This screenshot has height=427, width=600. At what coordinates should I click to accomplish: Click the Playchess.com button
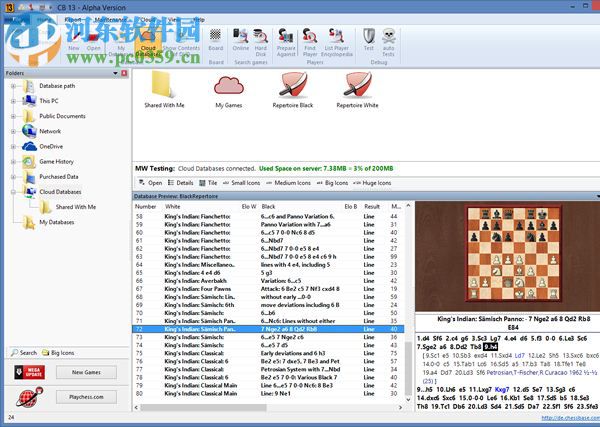click(x=86, y=397)
